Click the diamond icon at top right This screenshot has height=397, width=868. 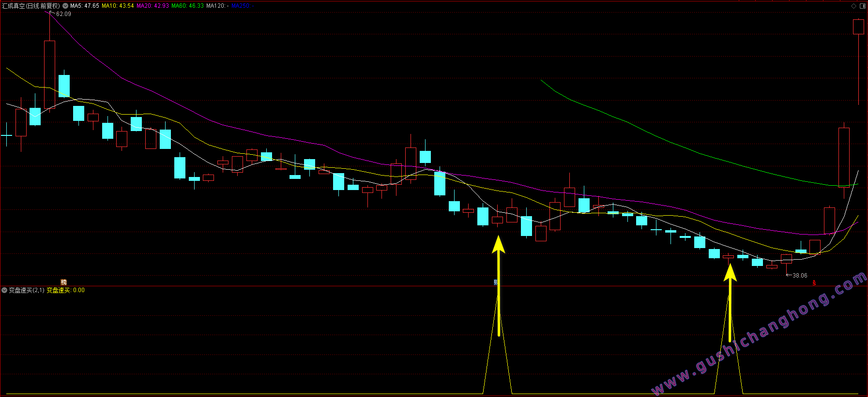[x=853, y=6]
